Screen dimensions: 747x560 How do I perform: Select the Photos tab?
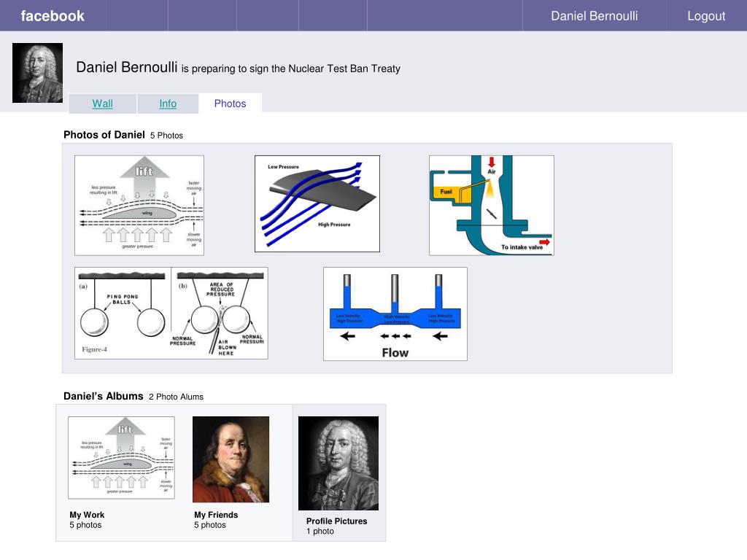[230, 104]
